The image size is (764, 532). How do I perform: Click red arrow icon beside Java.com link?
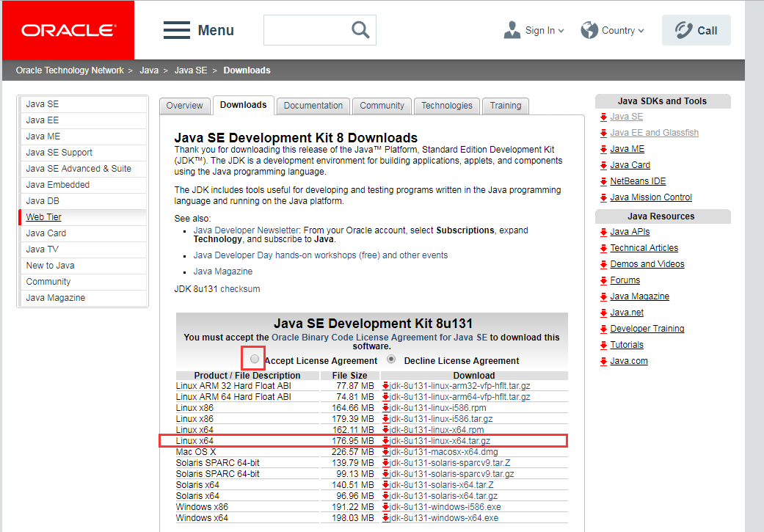point(604,361)
